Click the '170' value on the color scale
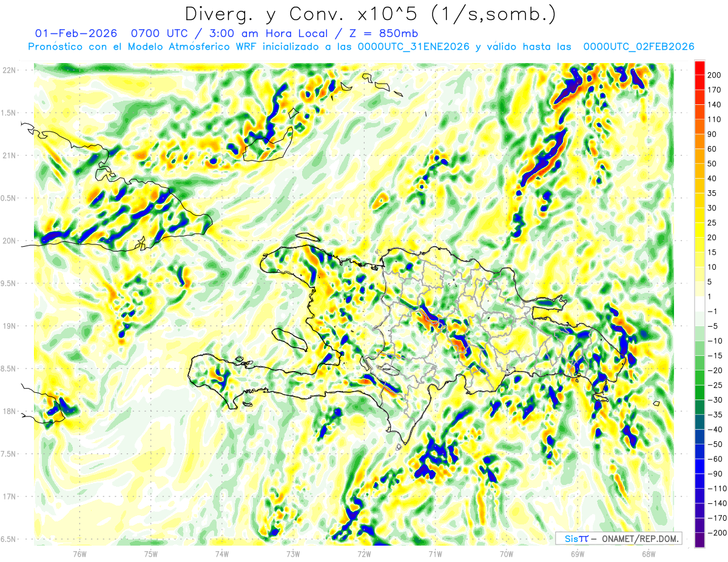 [715, 90]
